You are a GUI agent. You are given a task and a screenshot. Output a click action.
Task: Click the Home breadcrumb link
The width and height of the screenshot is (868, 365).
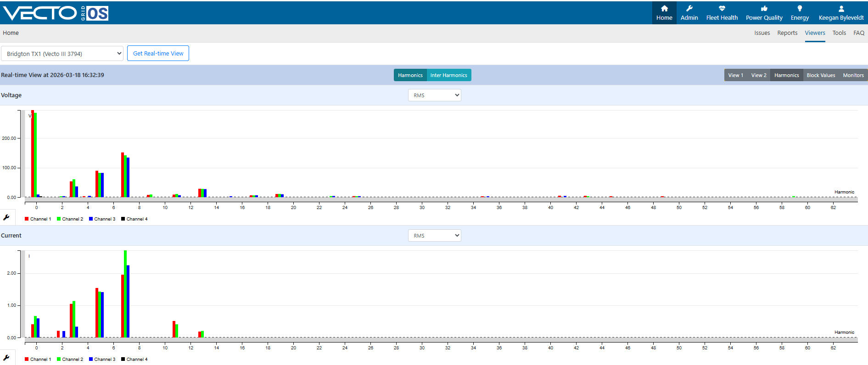tap(11, 33)
